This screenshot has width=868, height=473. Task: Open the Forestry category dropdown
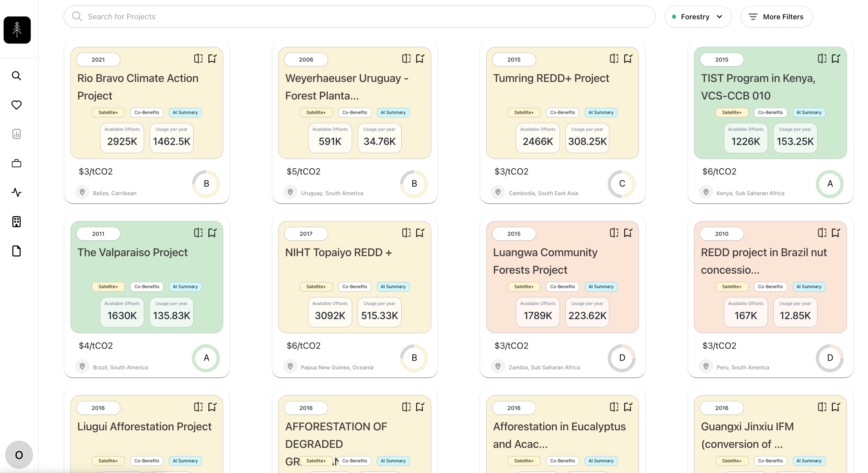(x=698, y=17)
